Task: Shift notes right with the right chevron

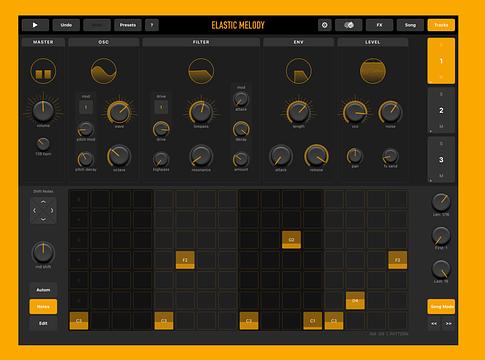Action: coord(52,211)
